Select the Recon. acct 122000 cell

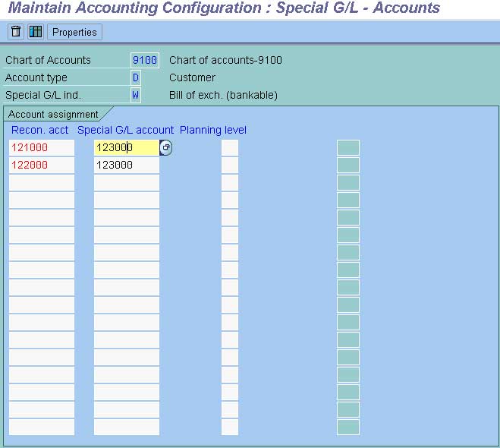click(42, 165)
